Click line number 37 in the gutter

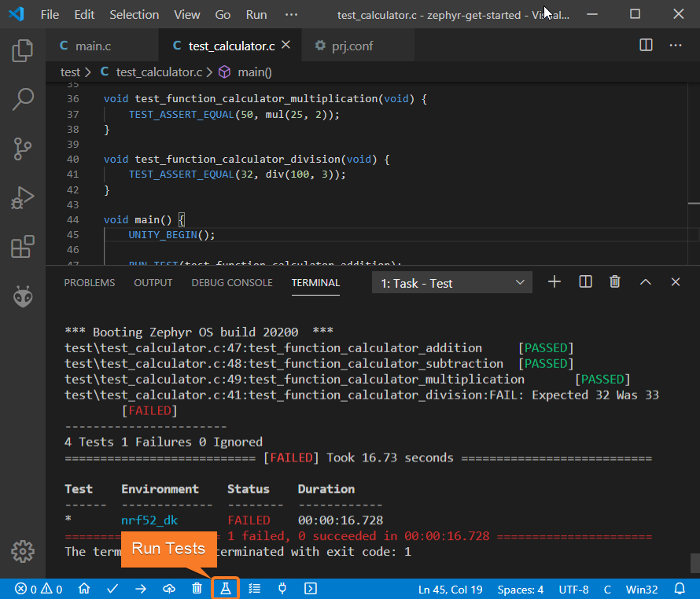point(73,114)
